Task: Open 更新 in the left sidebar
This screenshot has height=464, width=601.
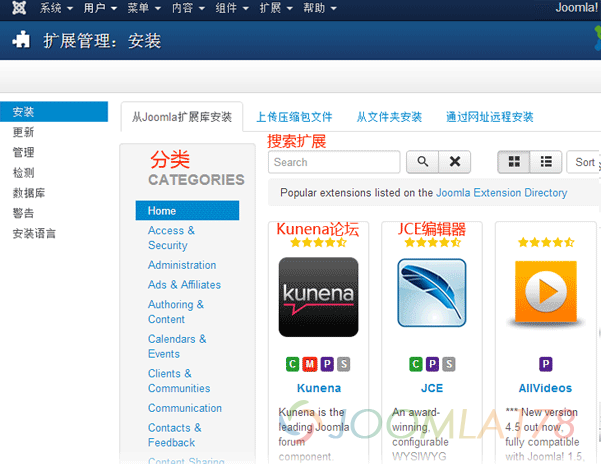Action: (x=23, y=132)
